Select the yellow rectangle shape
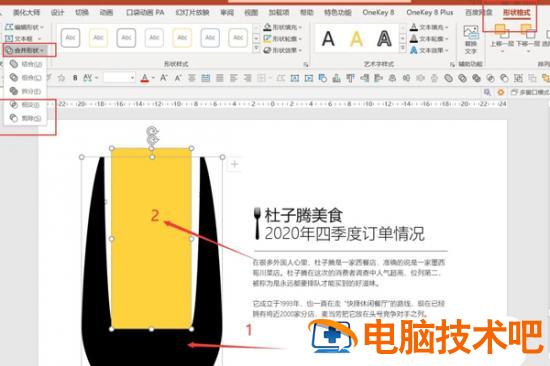The height and width of the screenshot is (366, 550). click(151, 239)
